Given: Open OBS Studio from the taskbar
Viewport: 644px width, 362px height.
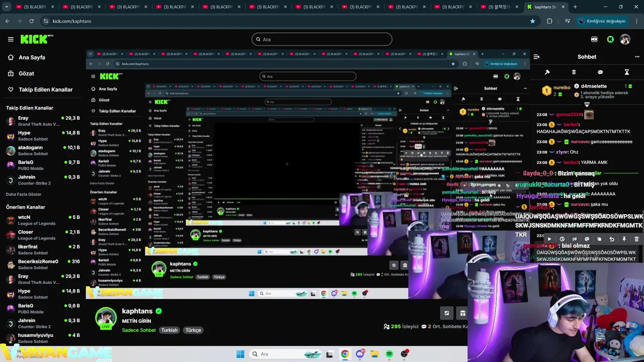Looking at the screenshot, I should pos(404,354).
